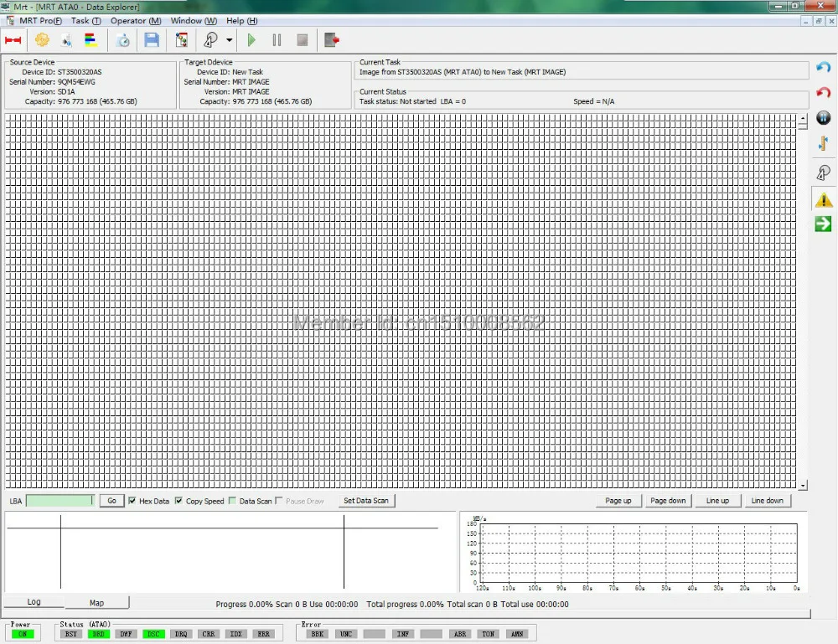Expand the arrow beside the magnifier icon
Screen dimensions: 838x644
coord(230,40)
